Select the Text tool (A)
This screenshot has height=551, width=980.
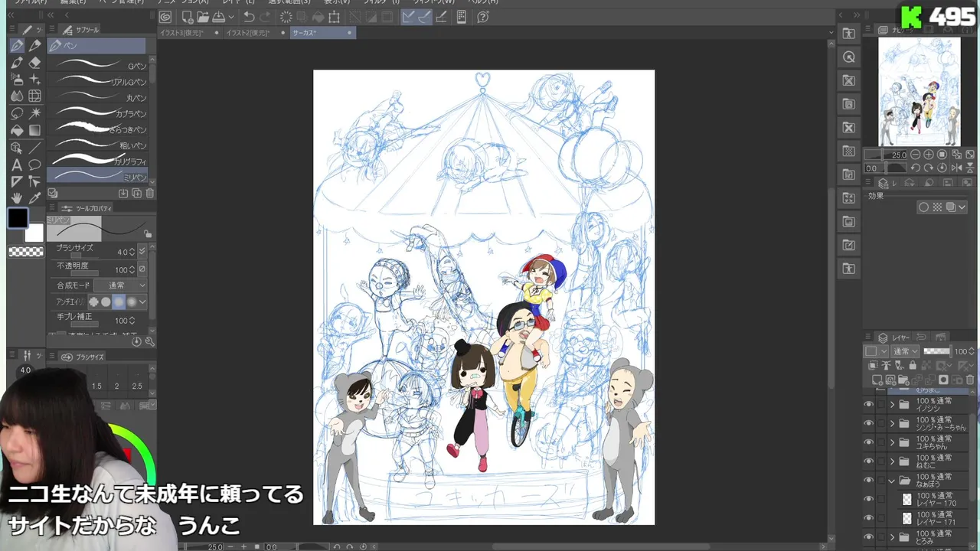pos(17,165)
